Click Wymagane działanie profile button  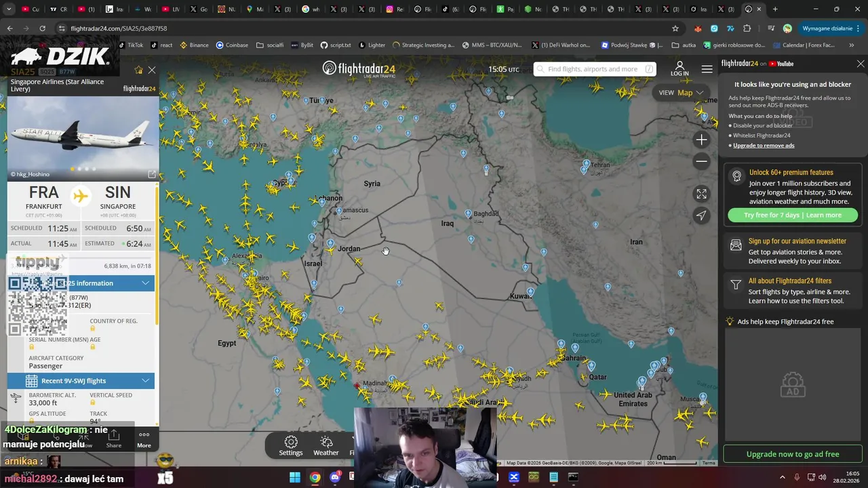click(831, 28)
